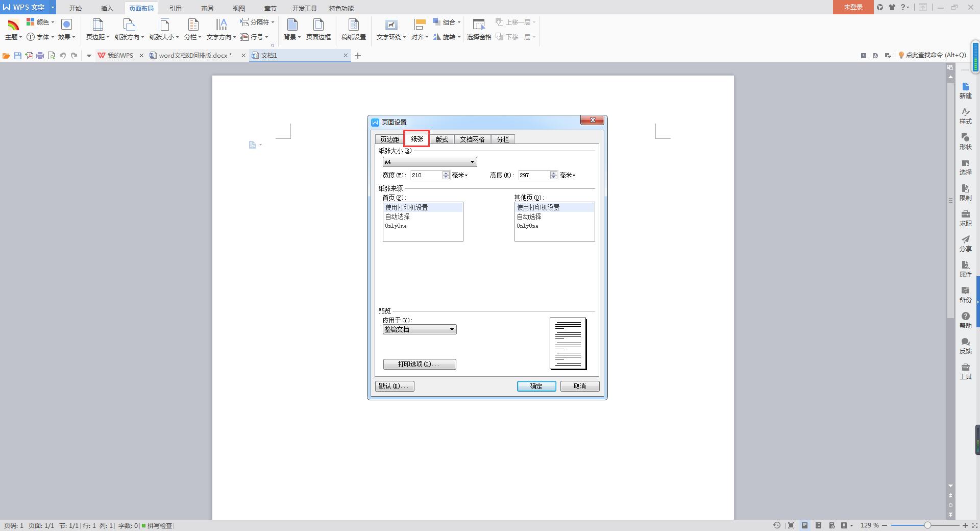Click the 页面边框 page border icon
This screenshot has height=531, width=980.
click(x=318, y=25)
